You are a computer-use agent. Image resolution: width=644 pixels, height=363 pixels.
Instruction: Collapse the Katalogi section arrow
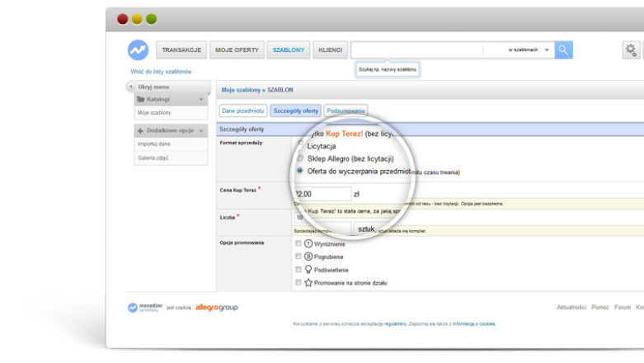pyautogui.click(x=200, y=100)
